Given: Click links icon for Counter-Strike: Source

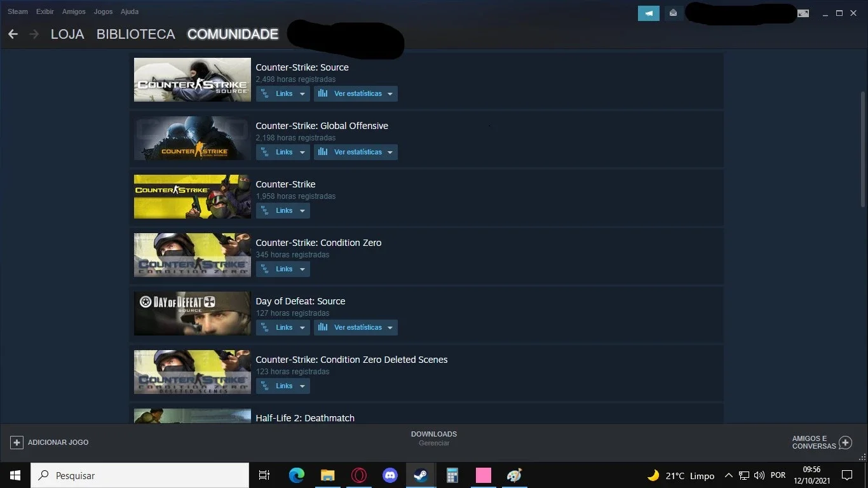Looking at the screenshot, I should coord(266,93).
